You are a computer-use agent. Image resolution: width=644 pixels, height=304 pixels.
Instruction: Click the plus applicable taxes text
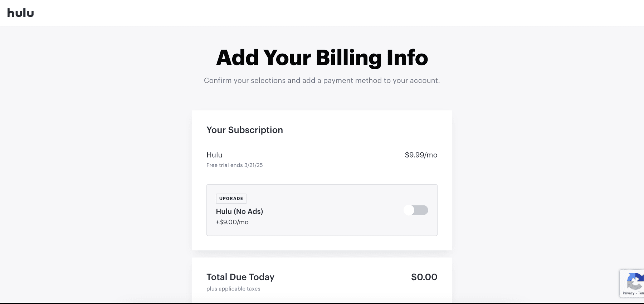233,289
